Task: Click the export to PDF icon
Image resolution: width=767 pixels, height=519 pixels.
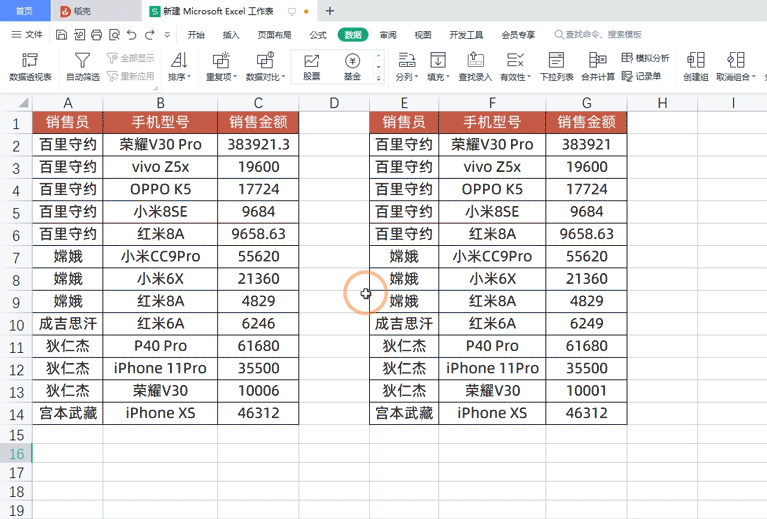Action: (79, 35)
